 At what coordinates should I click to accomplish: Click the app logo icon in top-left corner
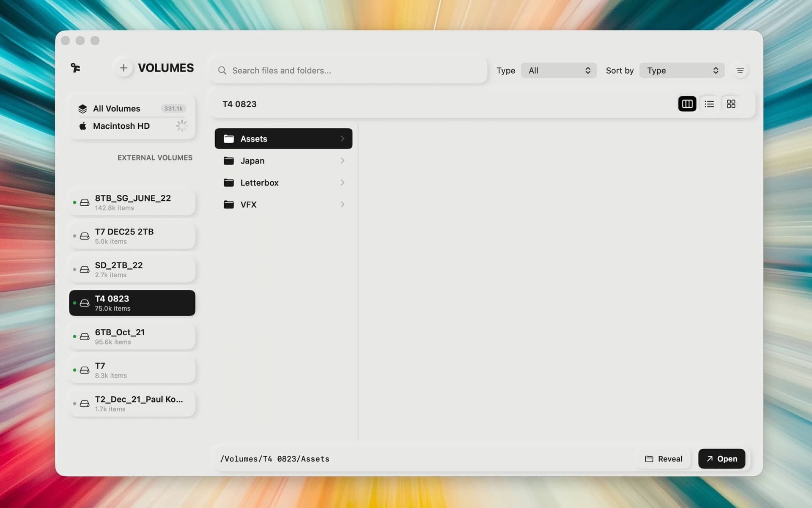(75, 69)
